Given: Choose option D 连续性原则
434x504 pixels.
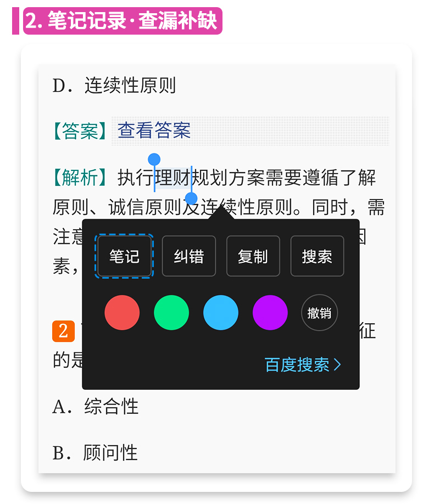Looking at the screenshot, I should (x=114, y=86).
